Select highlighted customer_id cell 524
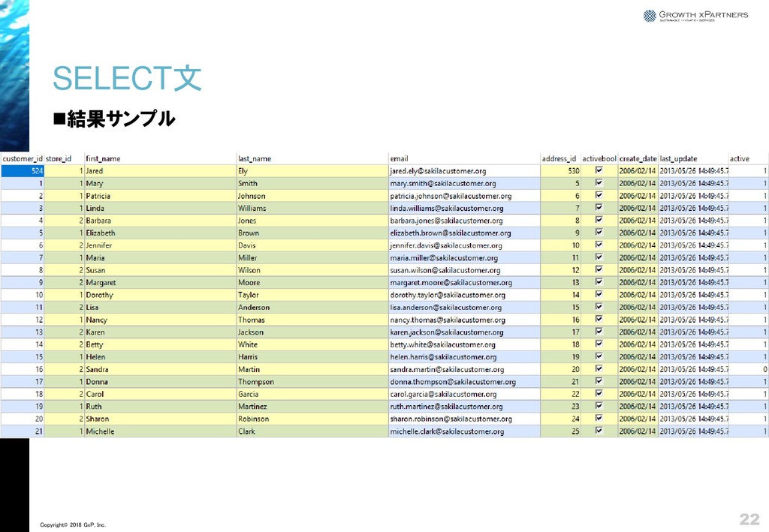Screen dimensions: 769x532 pos(23,171)
